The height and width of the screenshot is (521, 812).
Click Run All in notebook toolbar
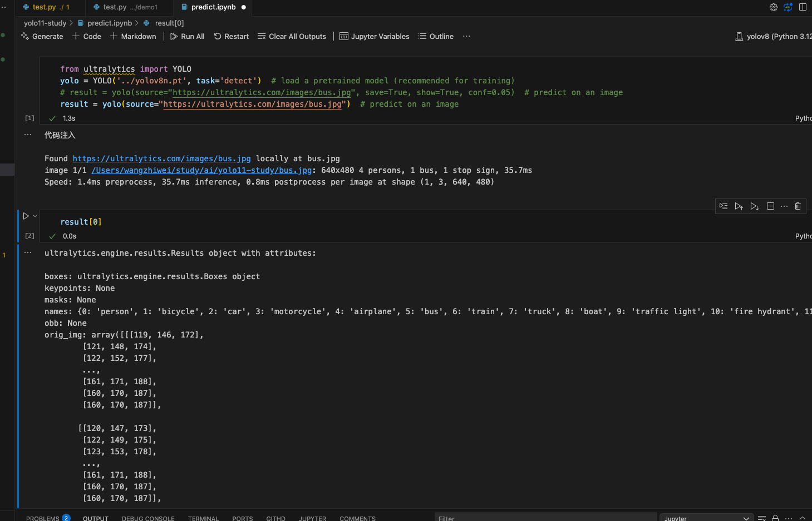coord(188,36)
